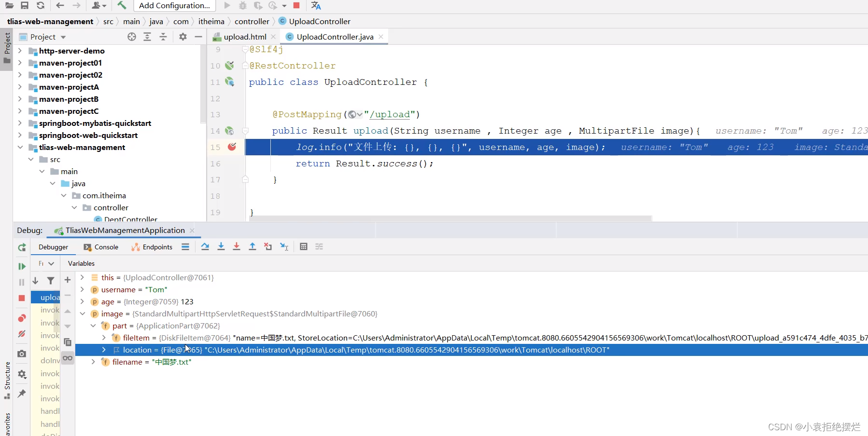Click itheima breadcrumb in navigation bar
Viewport: 868px width, 436px height.
coord(211,21)
